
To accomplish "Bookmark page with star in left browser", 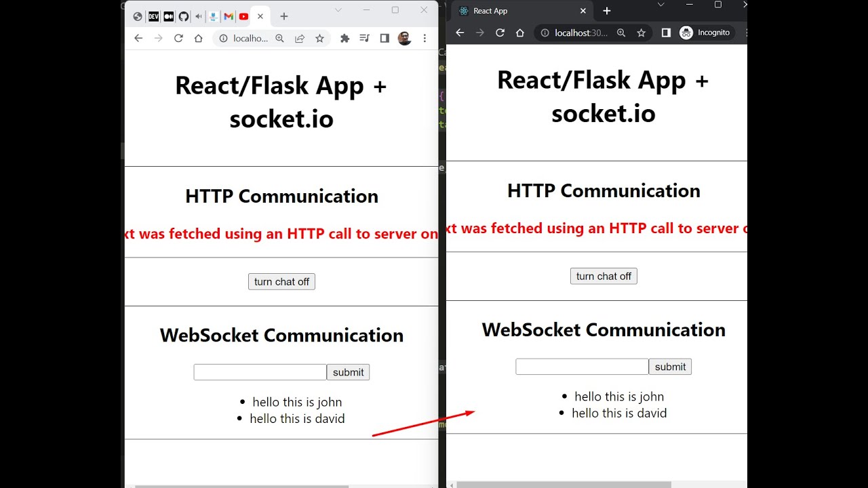I will pyautogui.click(x=319, y=39).
